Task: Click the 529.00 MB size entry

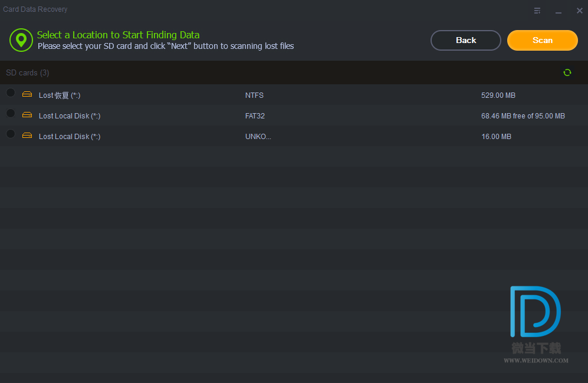Action: (498, 95)
